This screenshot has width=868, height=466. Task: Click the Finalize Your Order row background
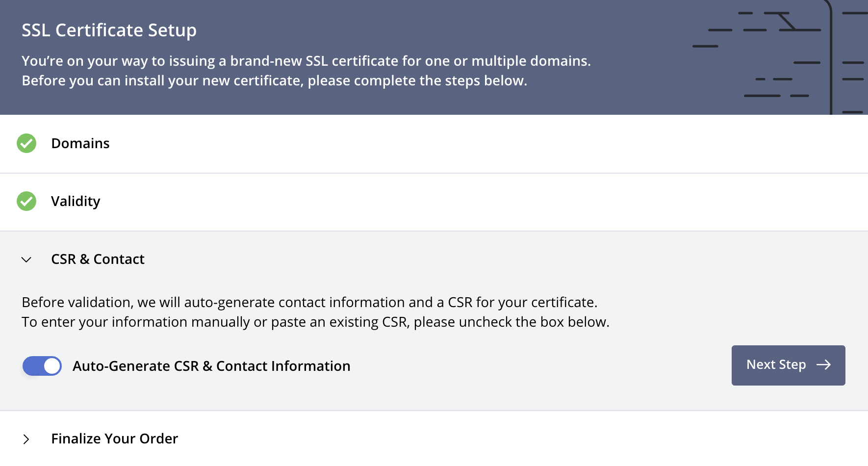click(434, 439)
